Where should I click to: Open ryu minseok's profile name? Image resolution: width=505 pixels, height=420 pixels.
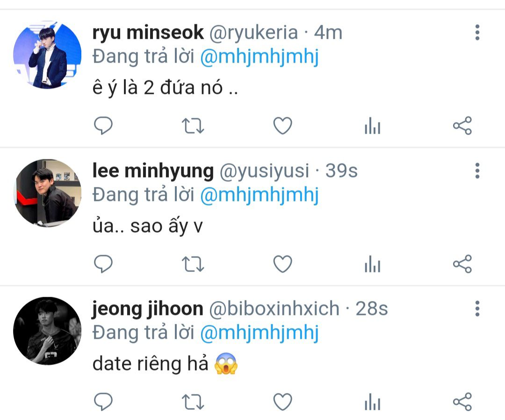pyautogui.click(x=148, y=33)
